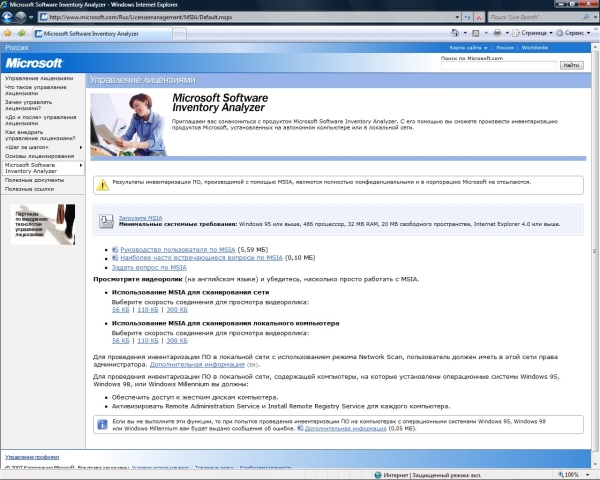
Task: Expand the «Шаг за шагом» submenu arrow
Action: tap(81, 147)
